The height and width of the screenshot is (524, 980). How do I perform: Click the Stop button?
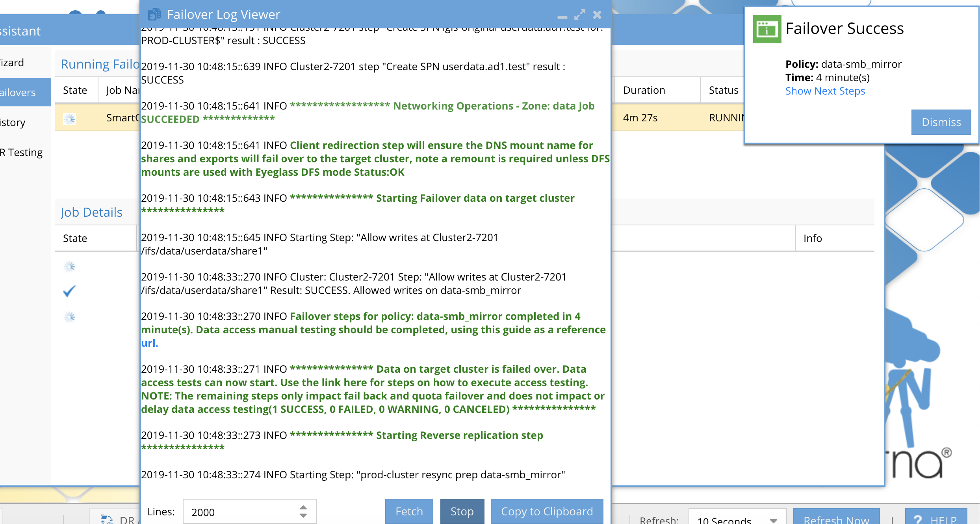[x=462, y=511]
